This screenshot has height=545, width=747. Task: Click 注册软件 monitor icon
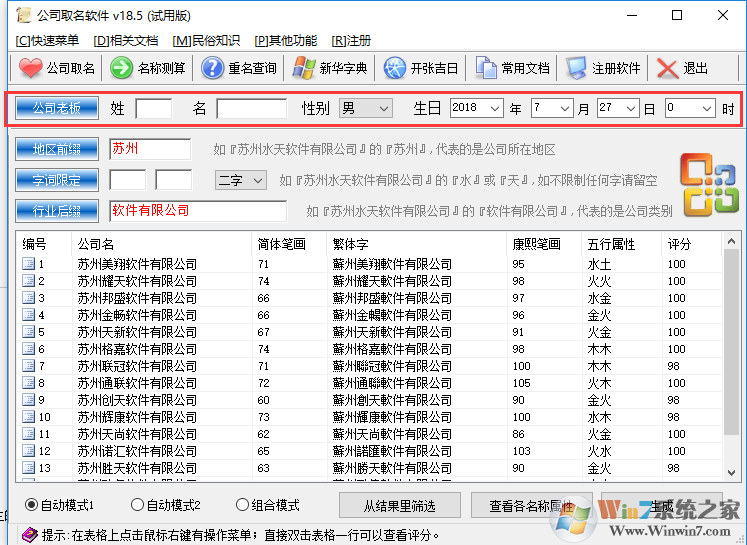(x=576, y=68)
